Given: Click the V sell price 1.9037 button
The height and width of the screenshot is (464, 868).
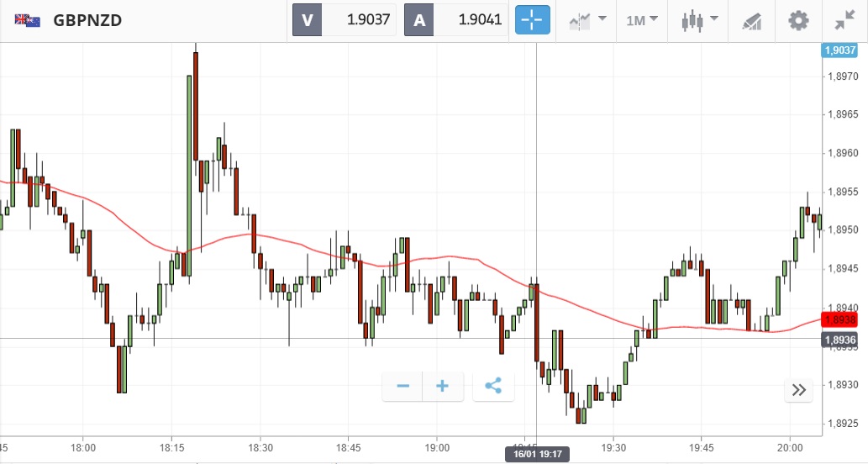Looking at the screenshot, I should (x=344, y=20).
